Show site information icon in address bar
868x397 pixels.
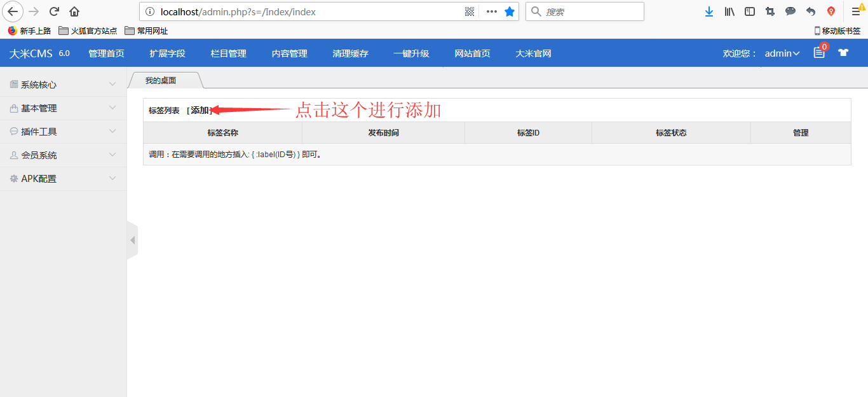coord(150,11)
